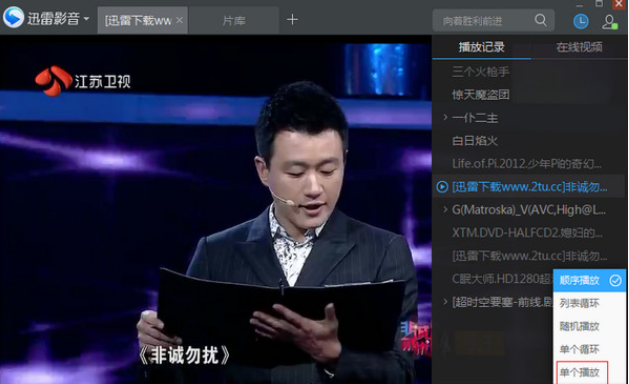This screenshot has width=629, height=384.
Task: Switch to 在线视频 tab
Action: (x=579, y=47)
